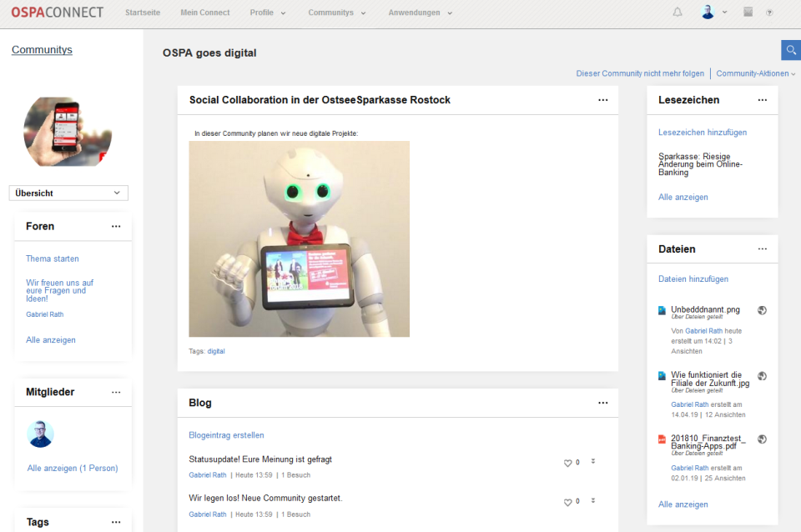Open the Tags widget three-dot menu
Viewport: 801px width, 532px height.
click(x=116, y=522)
